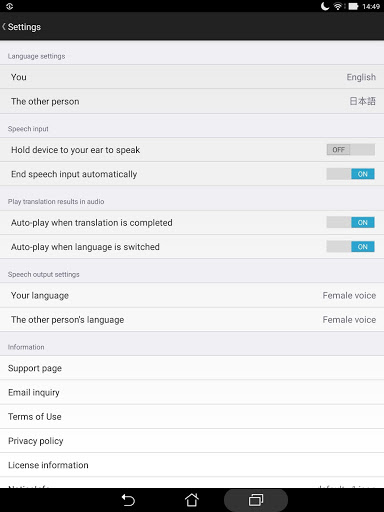Tap the Information section header
The height and width of the screenshot is (512, 384).
26,347
